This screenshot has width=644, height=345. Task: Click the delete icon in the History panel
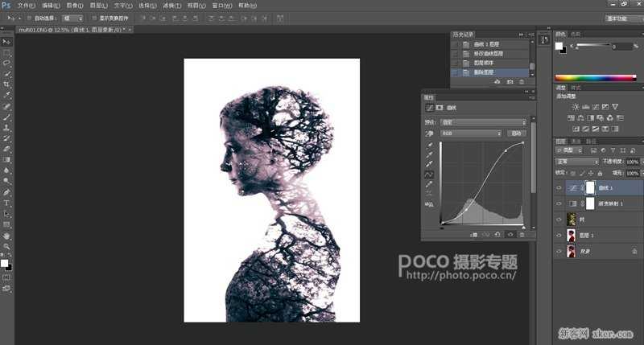521,81
